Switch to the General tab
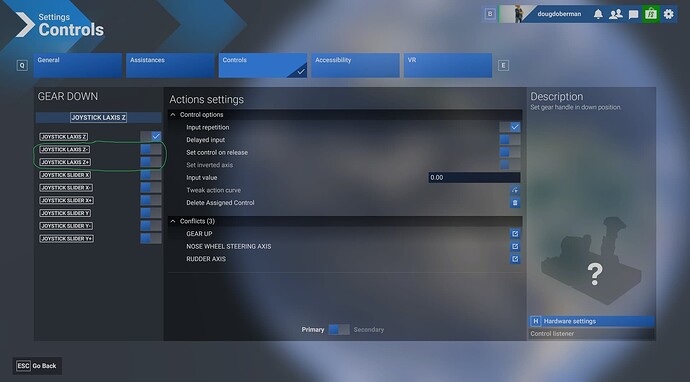The width and height of the screenshot is (690, 382). (x=78, y=66)
